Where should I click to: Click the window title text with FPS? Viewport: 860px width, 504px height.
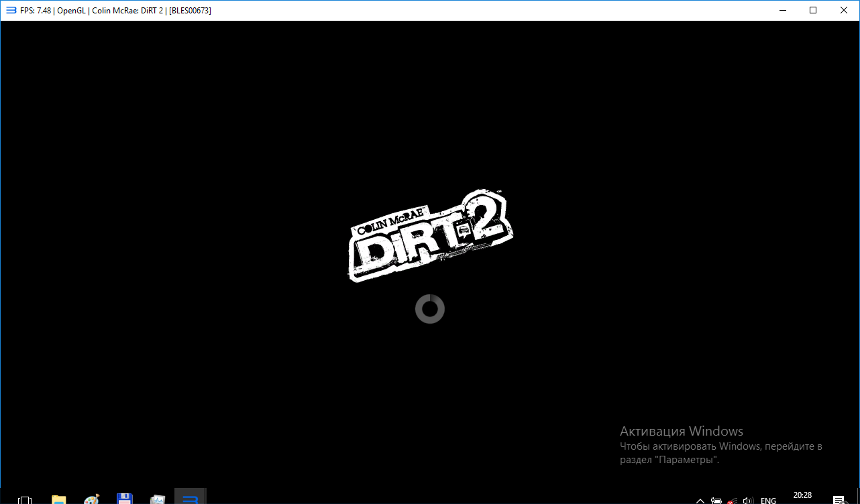click(115, 11)
